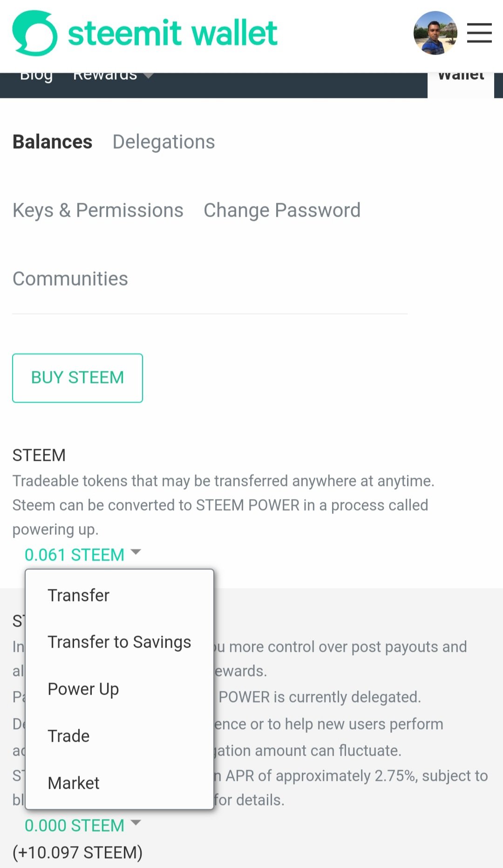Select the Wallet navigation tab
Image resolution: width=503 pixels, height=868 pixels.
[461, 77]
